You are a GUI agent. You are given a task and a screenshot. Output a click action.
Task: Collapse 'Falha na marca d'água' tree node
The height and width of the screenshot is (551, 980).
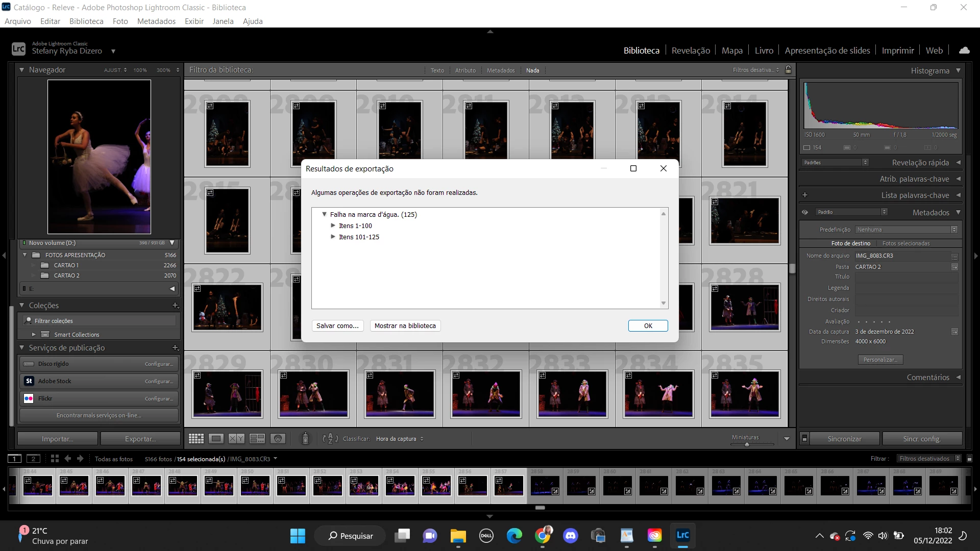point(324,214)
